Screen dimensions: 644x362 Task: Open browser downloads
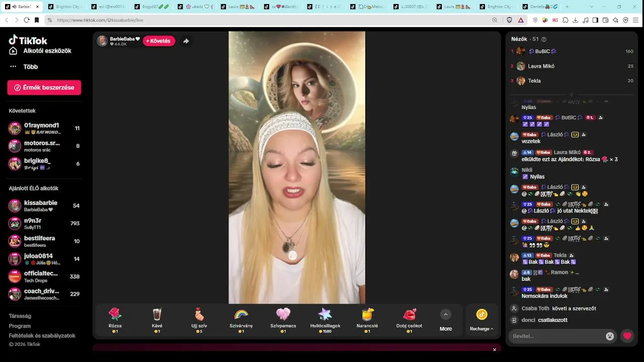coord(576,20)
